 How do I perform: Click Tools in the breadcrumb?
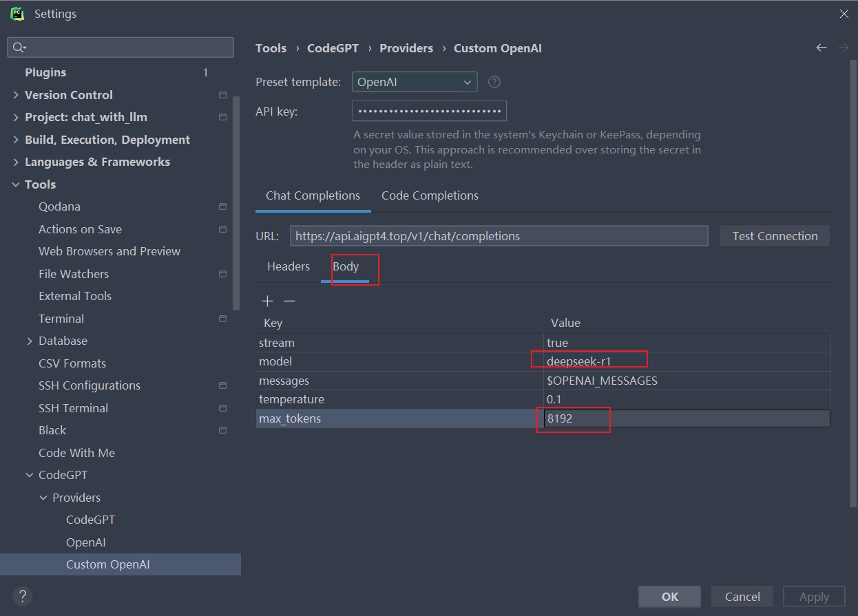click(271, 48)
